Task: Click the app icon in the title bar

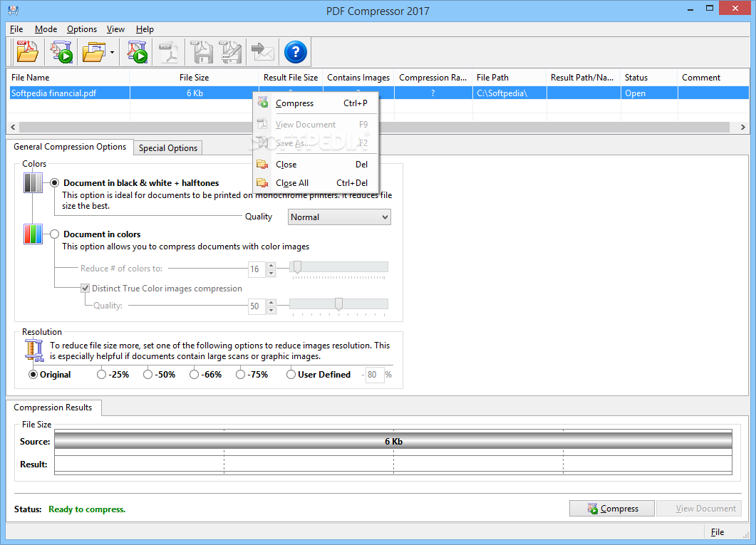Action: [x=13, y=10]
